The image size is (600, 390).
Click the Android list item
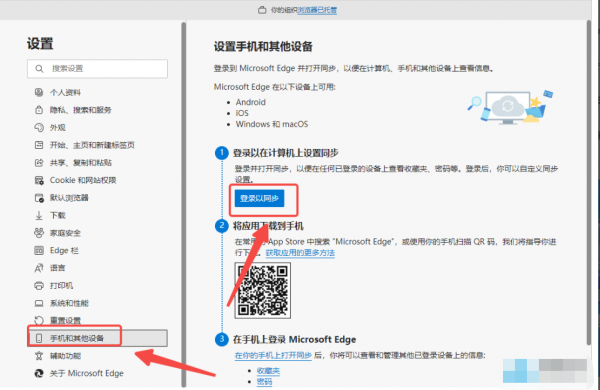251,102
